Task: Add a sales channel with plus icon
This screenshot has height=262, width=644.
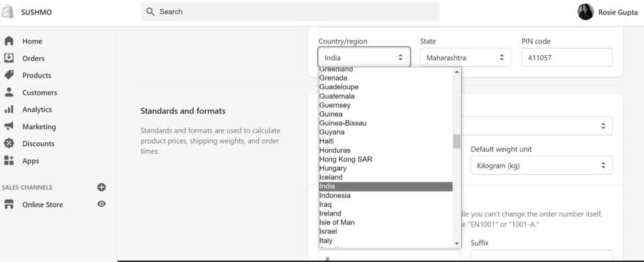Action: pos(101,187)
